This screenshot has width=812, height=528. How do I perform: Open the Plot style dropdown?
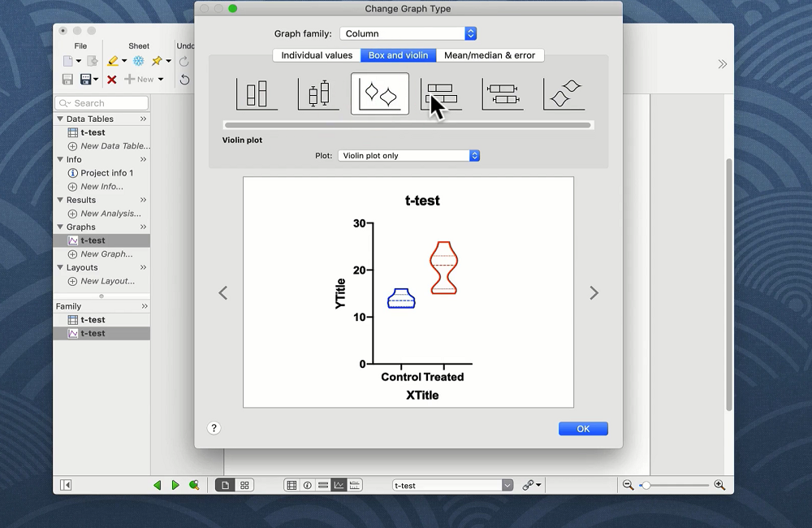point(409,155)
